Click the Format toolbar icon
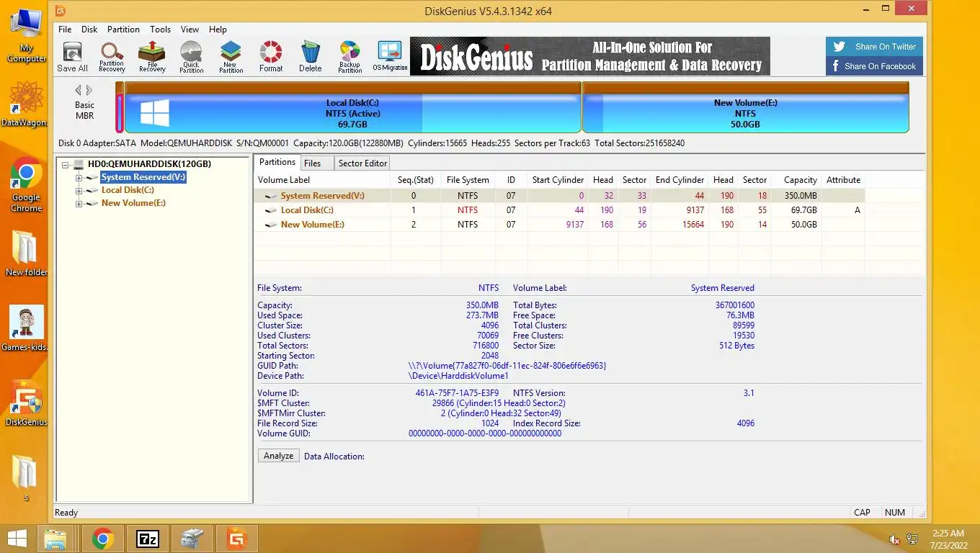This screenshot has width=980, height=553. (x=271, y=57)
